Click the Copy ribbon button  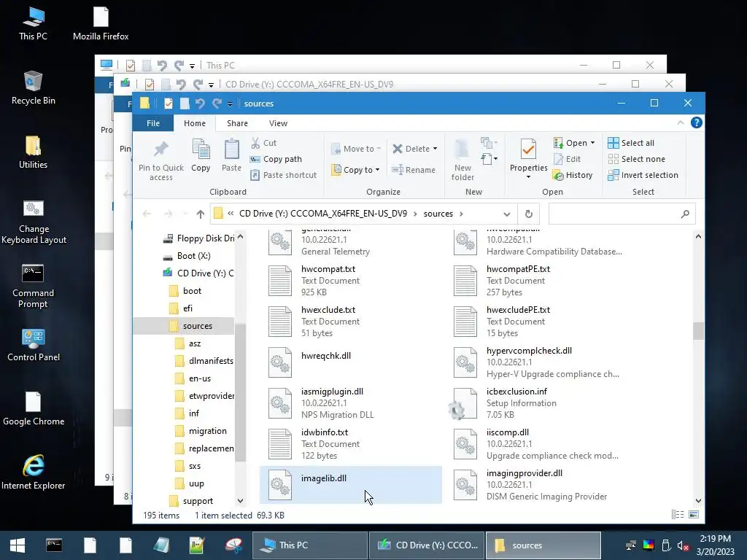[201, 155]
